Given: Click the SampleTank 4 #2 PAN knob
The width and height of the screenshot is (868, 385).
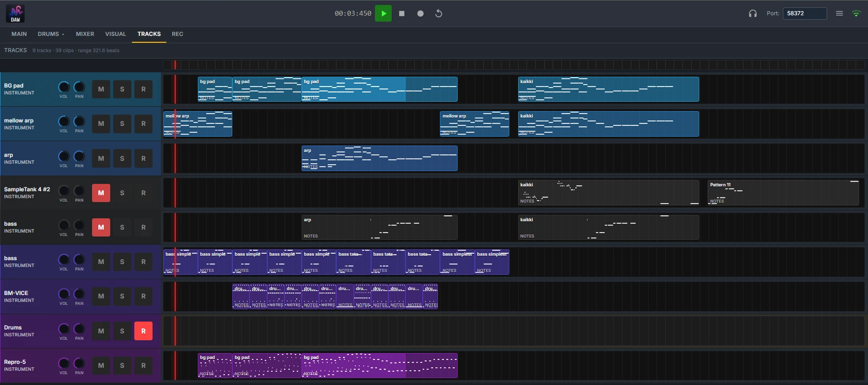Looking at the screenshot, I should tap(79, 191).
